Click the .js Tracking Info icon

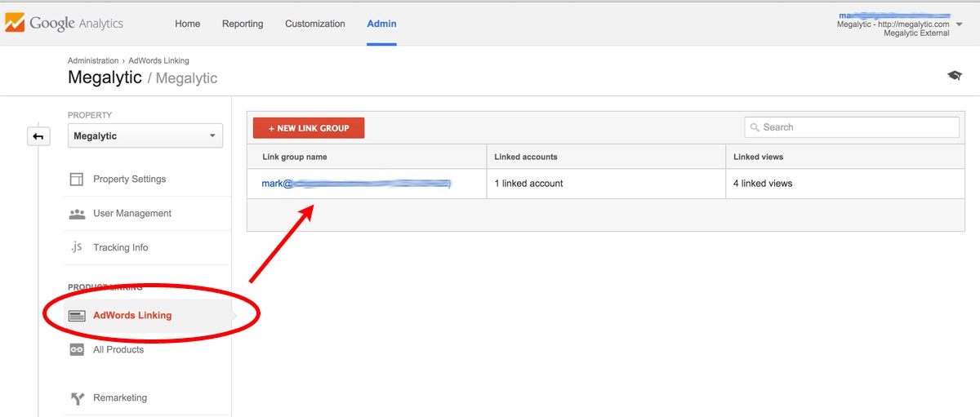pyautogui.click(x=77, y=247)
